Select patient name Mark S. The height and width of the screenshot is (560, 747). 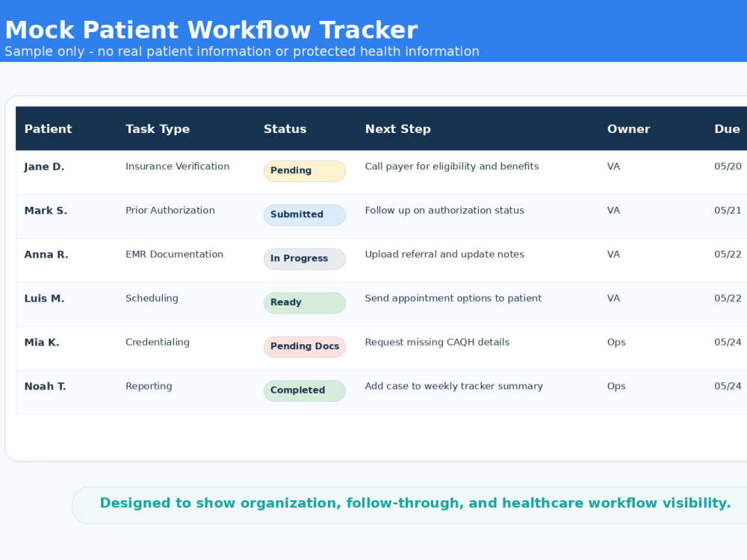coord(46,211)
